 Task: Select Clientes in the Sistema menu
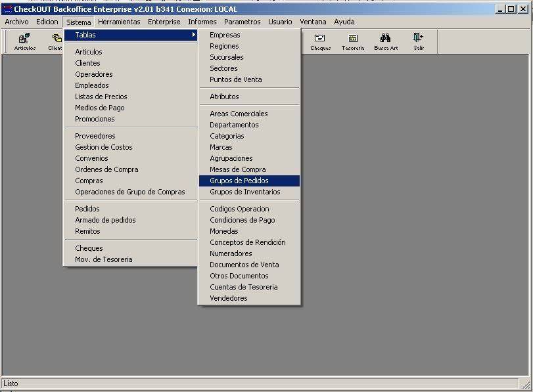click(x=131, y=63)
